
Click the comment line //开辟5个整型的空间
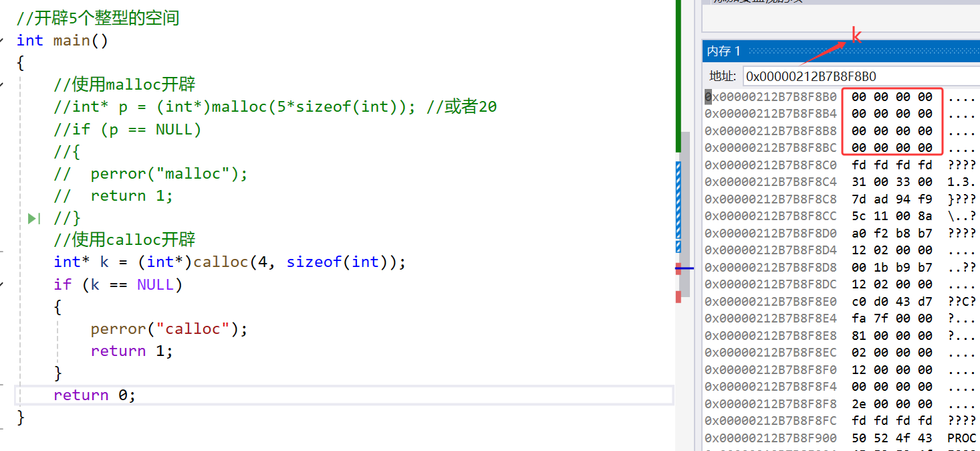tap(98, 18)
